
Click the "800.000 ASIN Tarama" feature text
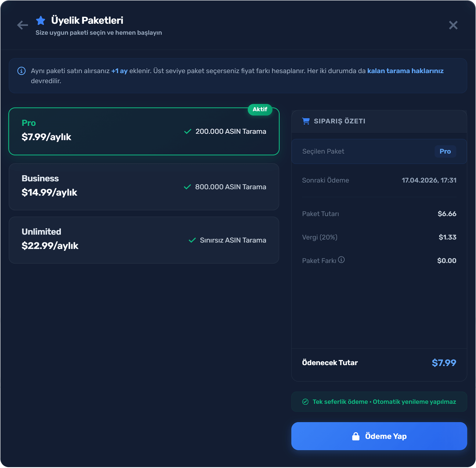(x=231, y=187)
